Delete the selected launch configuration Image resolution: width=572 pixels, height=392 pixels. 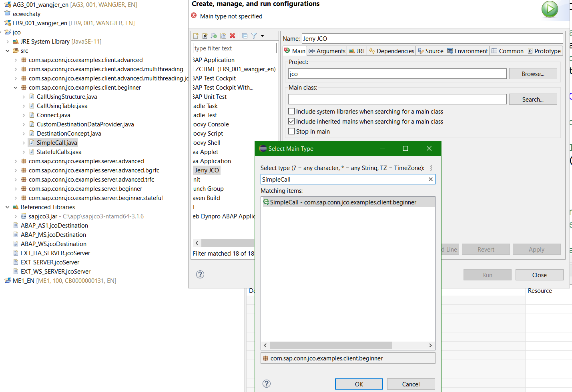click(x=232, y=36)
